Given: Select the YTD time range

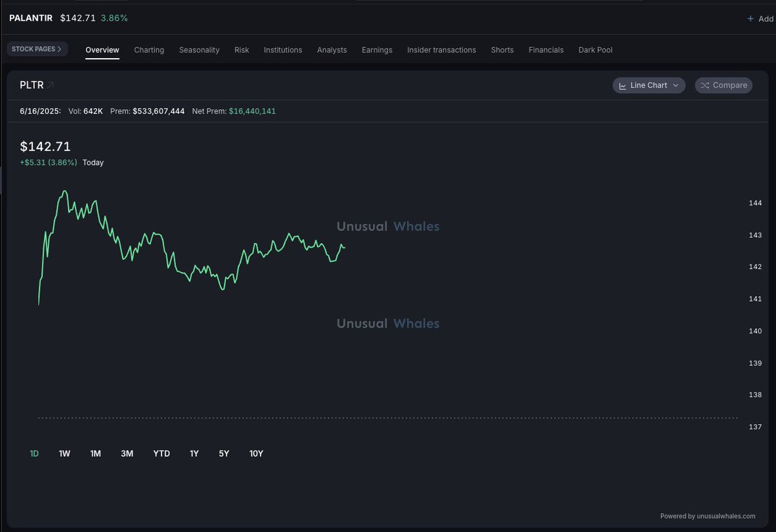Looking at the screenshot, I should (x=162, y=454).
